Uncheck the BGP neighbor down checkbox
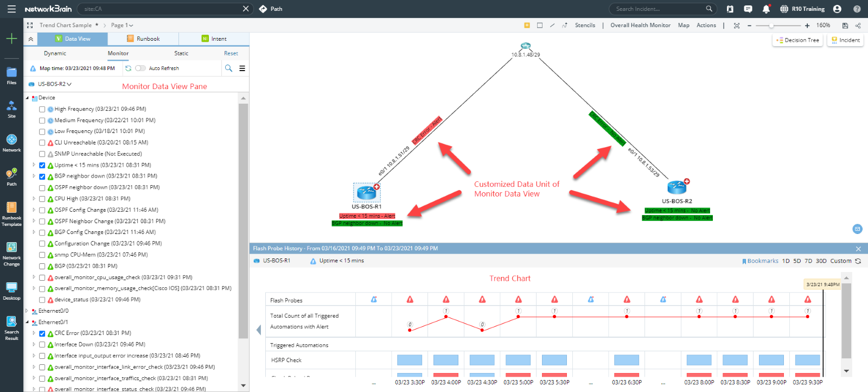Image resolution: width=868 pixels, height=392 pixels. [42, 176]
